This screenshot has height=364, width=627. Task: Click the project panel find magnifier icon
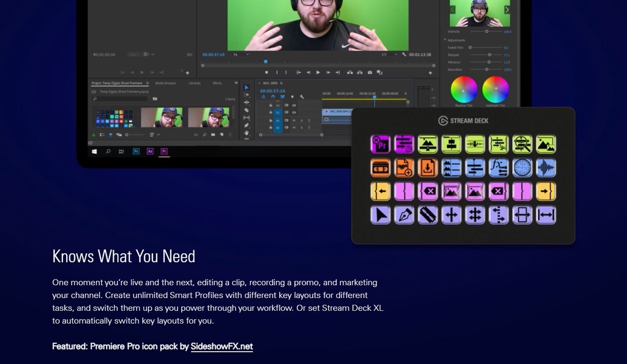tap(205, 135)
